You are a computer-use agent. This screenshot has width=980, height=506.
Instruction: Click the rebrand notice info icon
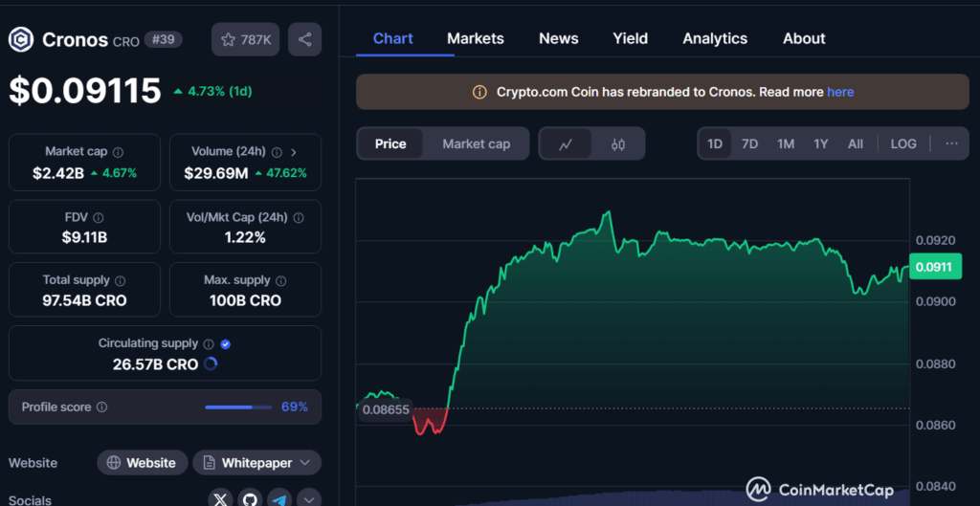coord(479,93)
